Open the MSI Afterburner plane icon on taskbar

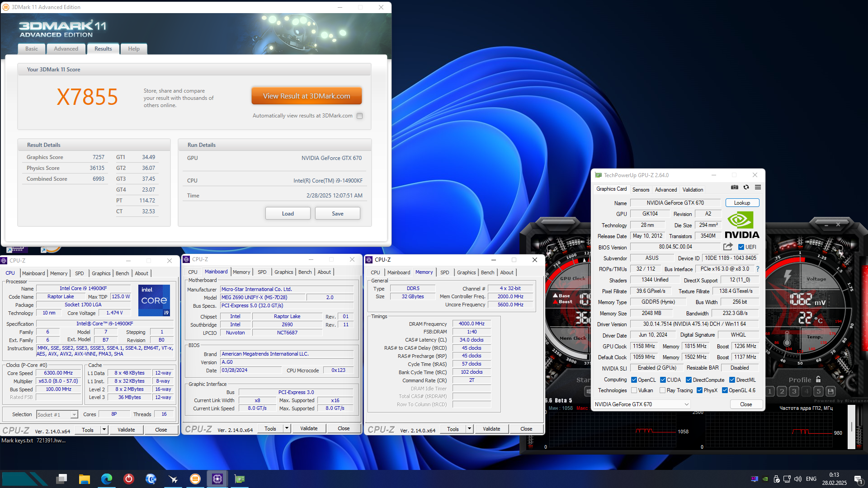[x=173, y=479]
